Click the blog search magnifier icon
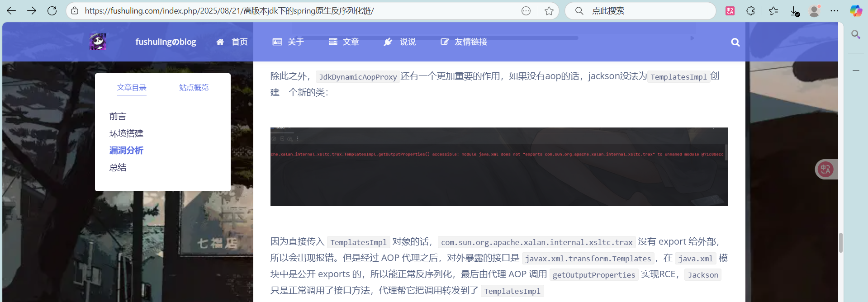Screen dimensions: 868x302 point(735,42)
